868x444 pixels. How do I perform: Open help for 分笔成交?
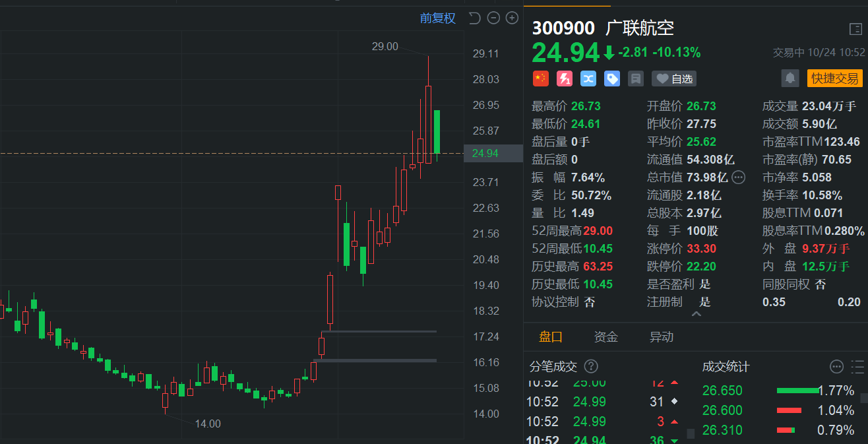(x=592, y=366)
